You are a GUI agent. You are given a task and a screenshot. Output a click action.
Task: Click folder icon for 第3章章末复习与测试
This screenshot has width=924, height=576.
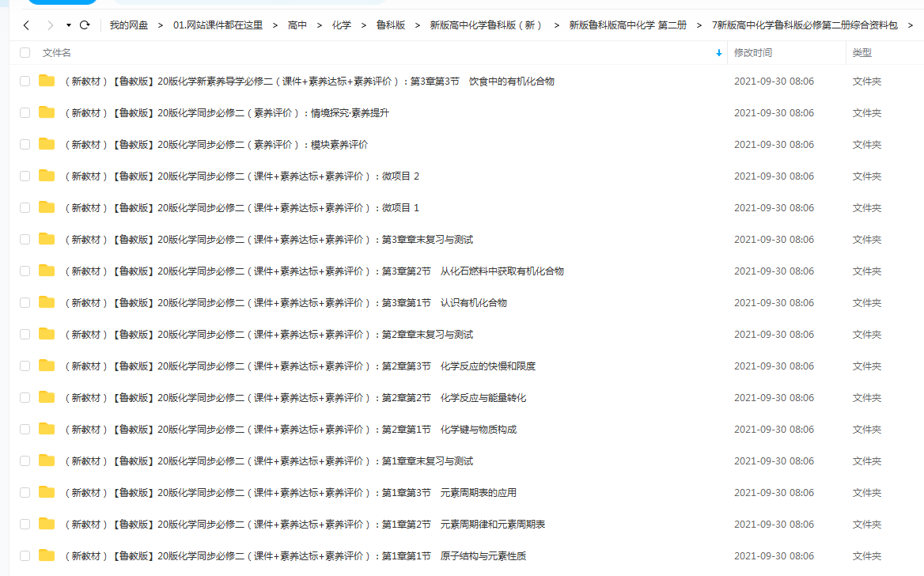coord(47,239)
